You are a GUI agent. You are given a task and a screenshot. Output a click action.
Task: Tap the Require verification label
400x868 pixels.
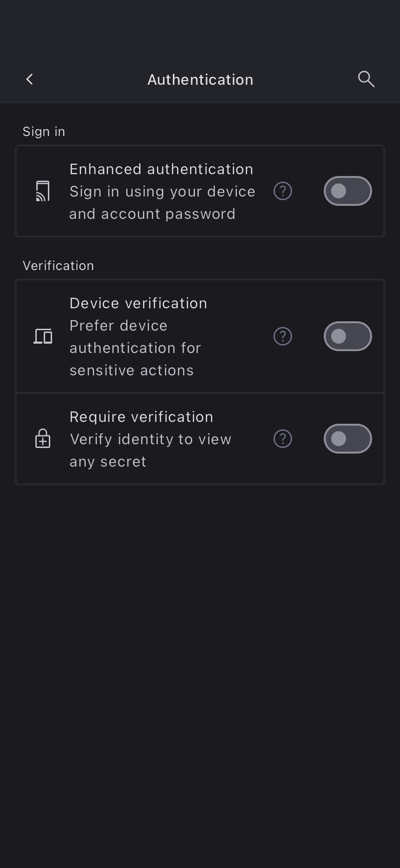(x=141, y=417)
